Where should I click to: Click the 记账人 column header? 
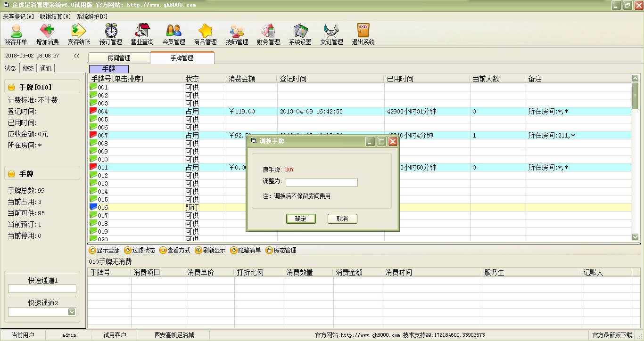(607, 272)
